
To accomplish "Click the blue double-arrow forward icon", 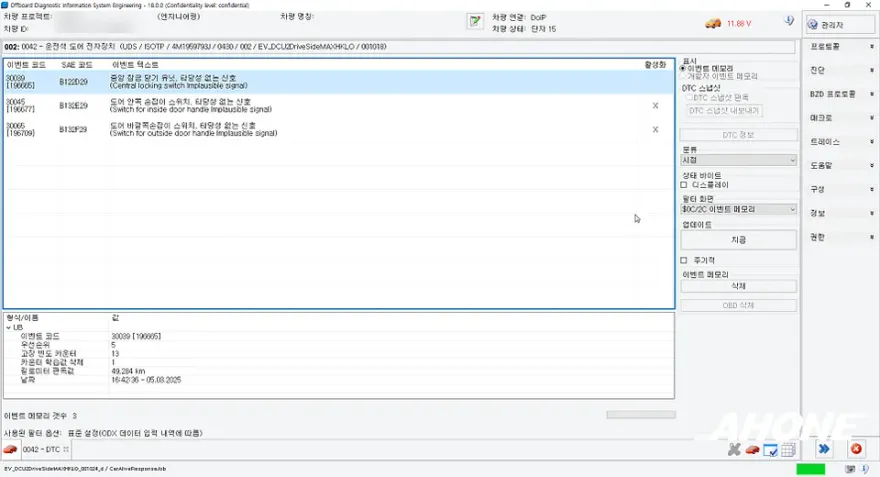I will pos(824,449).
